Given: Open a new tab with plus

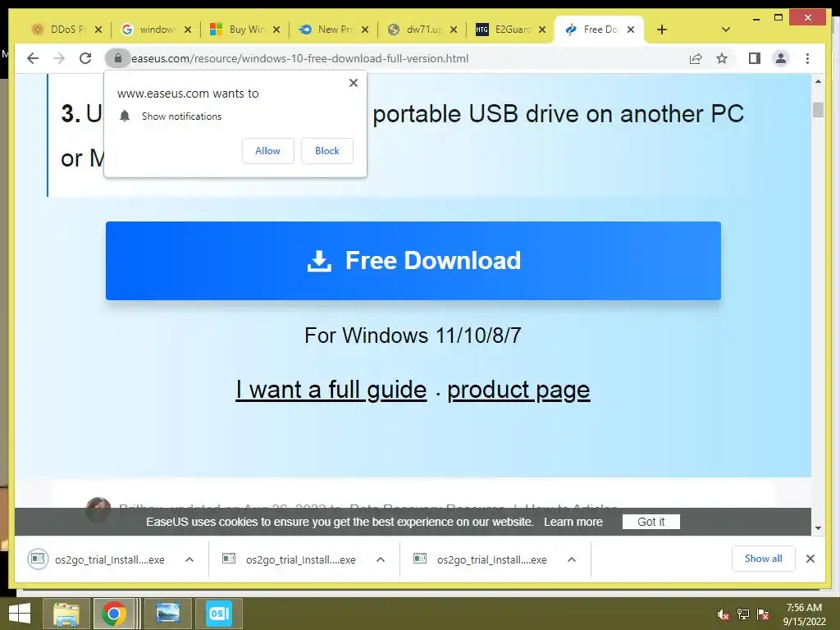Looking at the screenshot, I should (x=662, y=30).
